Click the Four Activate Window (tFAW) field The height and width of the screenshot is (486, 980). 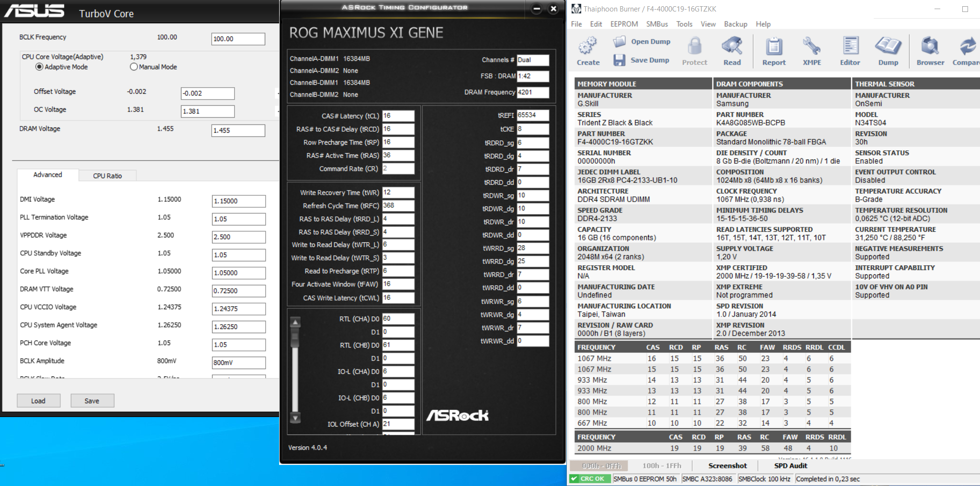pyautogui.click(x=398, y=284)
